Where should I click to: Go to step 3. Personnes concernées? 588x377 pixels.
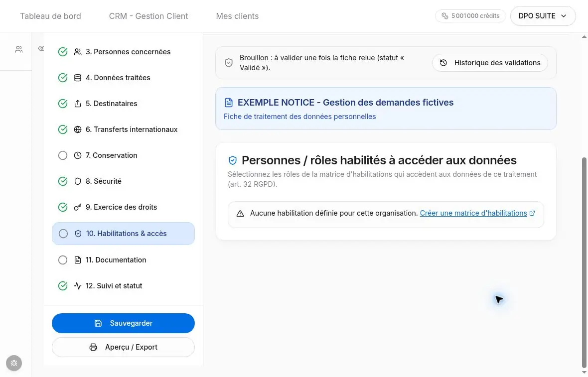(123, 52)
